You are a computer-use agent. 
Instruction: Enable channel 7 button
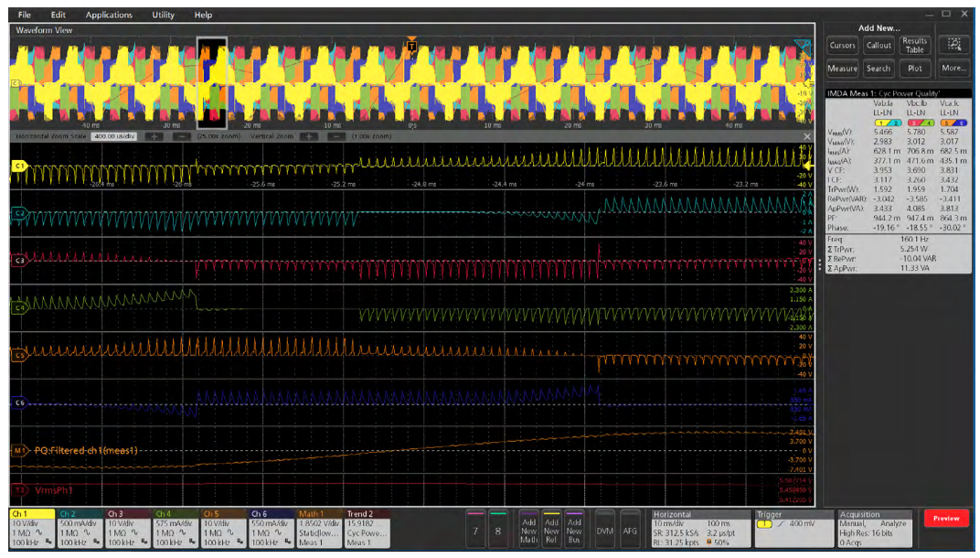point(474,530)
